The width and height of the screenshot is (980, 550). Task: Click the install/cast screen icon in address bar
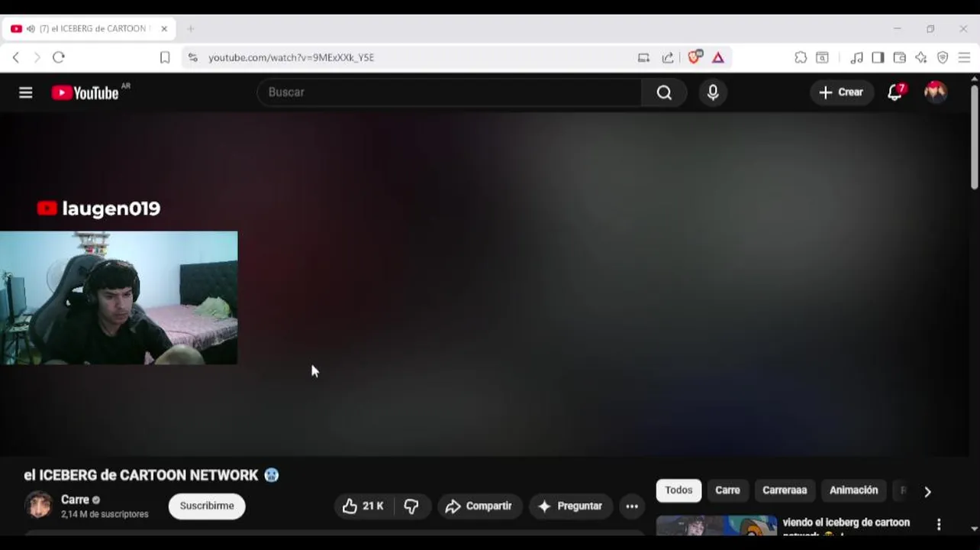tap(643, 57)
